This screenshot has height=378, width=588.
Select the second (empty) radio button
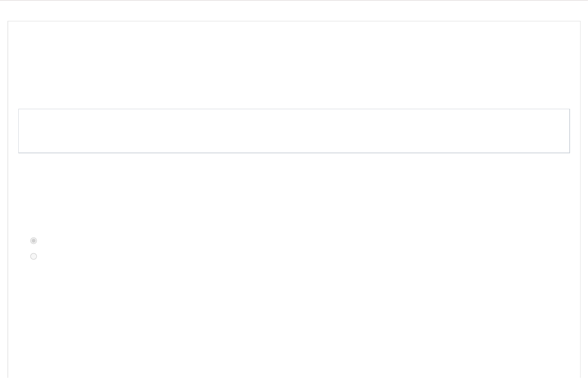[34, 256]
